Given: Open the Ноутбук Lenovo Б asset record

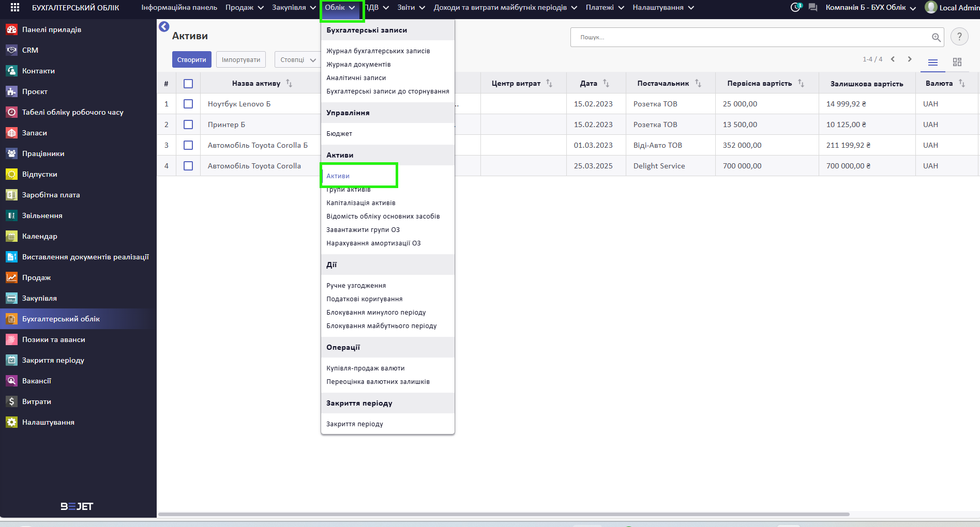Looking at the screenshot, I should (239, 104).
